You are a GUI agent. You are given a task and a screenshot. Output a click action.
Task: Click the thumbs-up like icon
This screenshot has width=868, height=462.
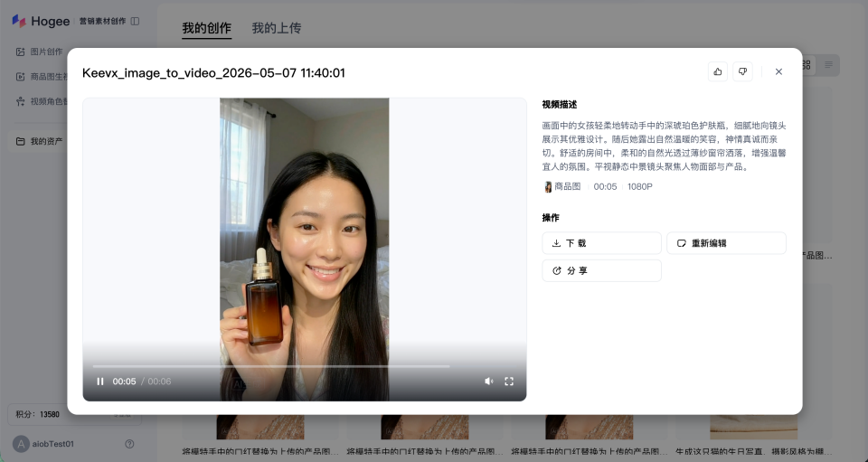click(x=718, y=71)
